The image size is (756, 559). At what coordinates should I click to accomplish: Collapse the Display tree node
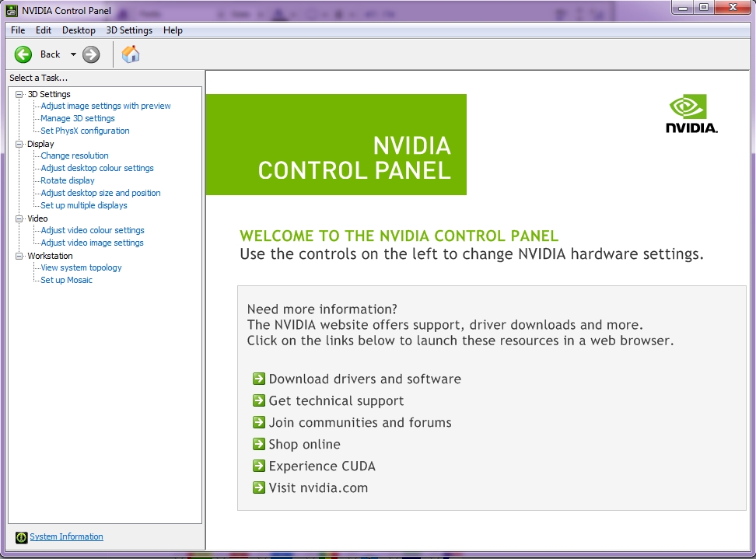click(x=19, y=144)
